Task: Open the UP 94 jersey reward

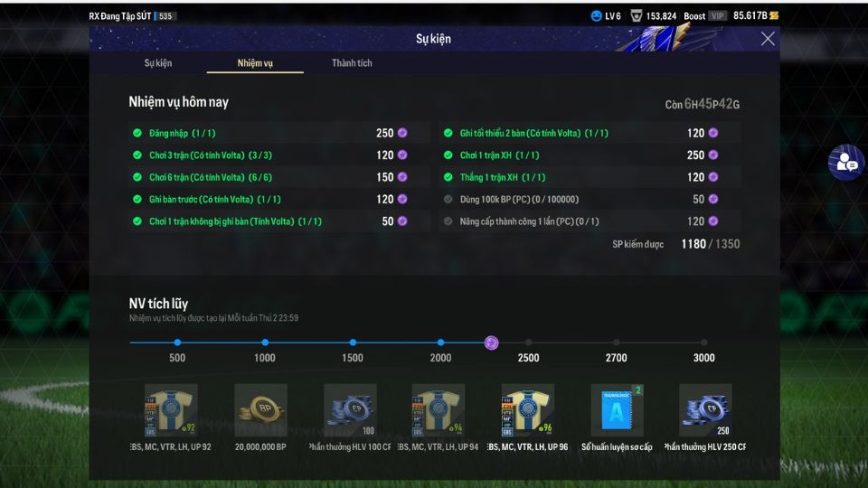Action: tap(438, 410)
